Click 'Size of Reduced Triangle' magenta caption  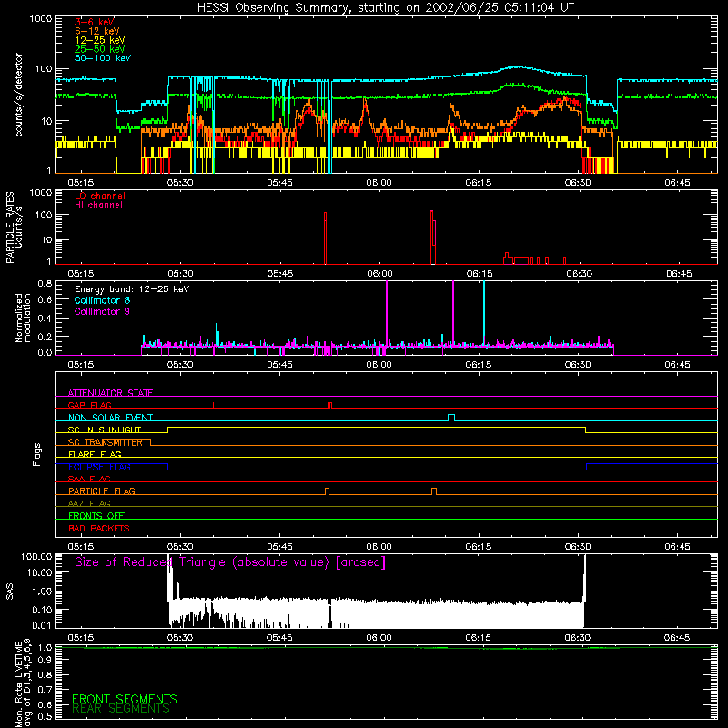point(230,562)
